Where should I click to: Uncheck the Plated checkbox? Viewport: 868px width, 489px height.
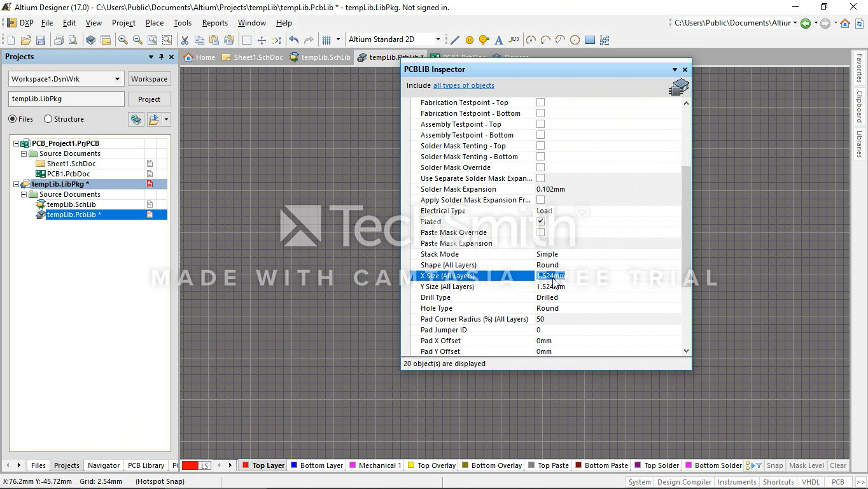pyautogui.click(x=540, y=222)
